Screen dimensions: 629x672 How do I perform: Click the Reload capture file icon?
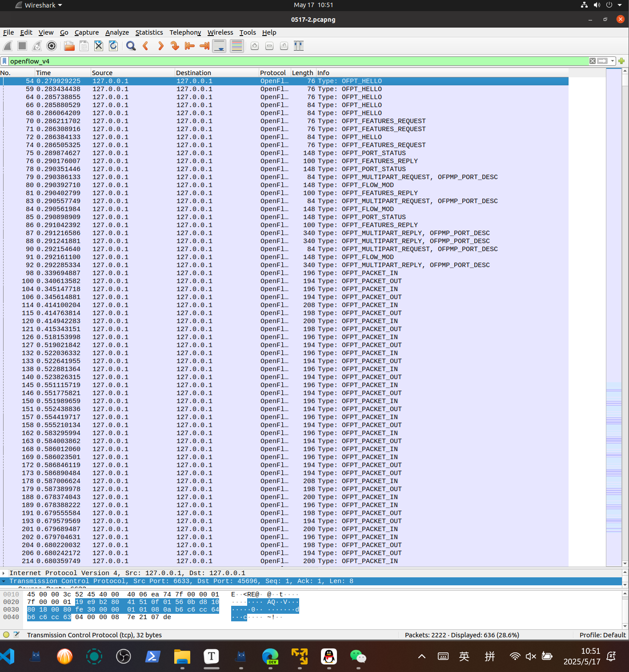(113, 46)
